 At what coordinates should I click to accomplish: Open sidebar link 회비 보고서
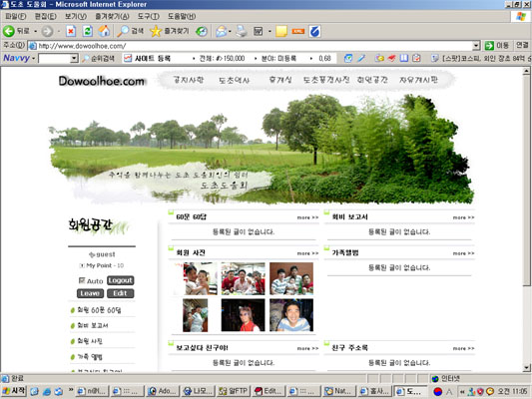(x=93, y=325)
